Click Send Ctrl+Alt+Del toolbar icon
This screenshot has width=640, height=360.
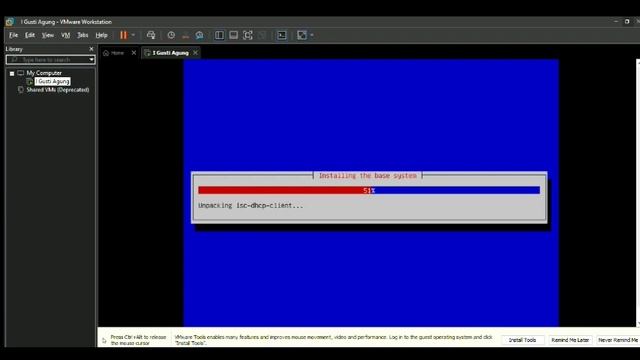151,35
